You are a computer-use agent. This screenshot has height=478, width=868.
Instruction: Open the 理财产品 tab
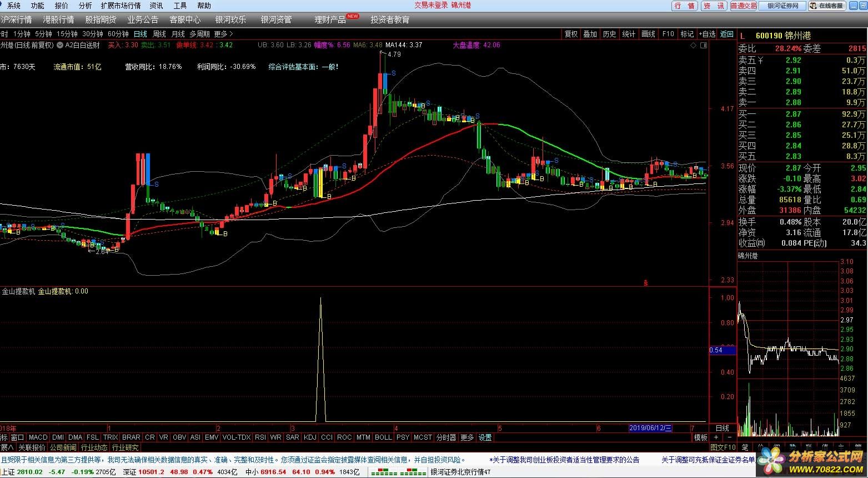(x=330, y=19)
